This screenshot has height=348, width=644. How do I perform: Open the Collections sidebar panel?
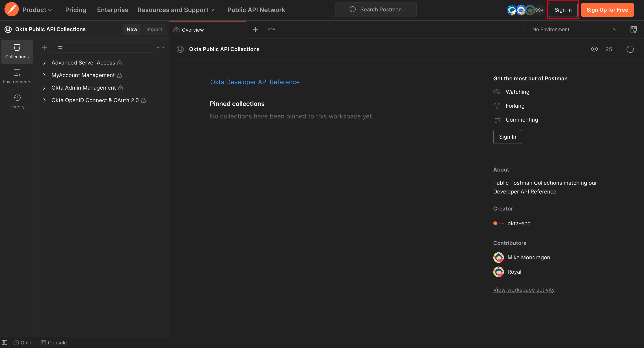(17, 52)
